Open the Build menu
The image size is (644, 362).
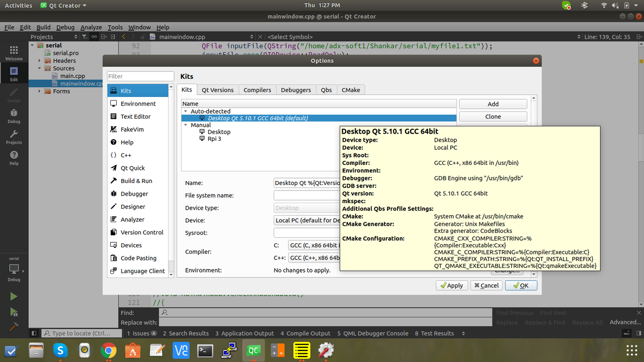pyautogui.click(x=43, y=27)
